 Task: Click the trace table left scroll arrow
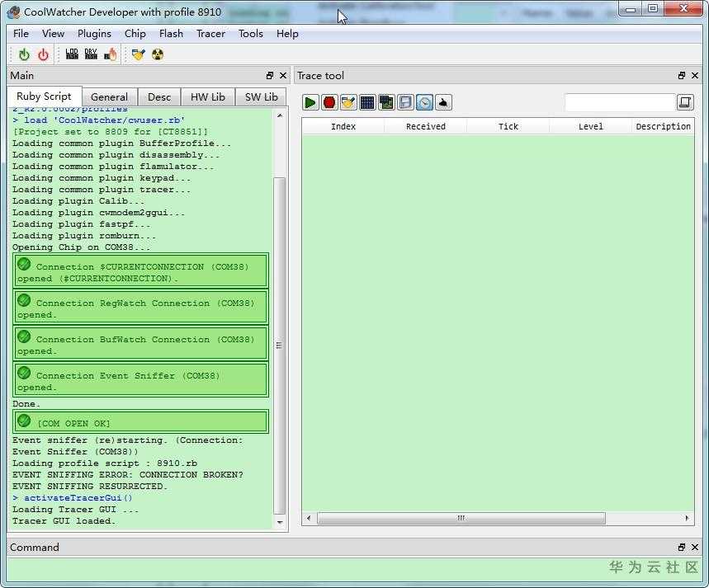[309, 518]
